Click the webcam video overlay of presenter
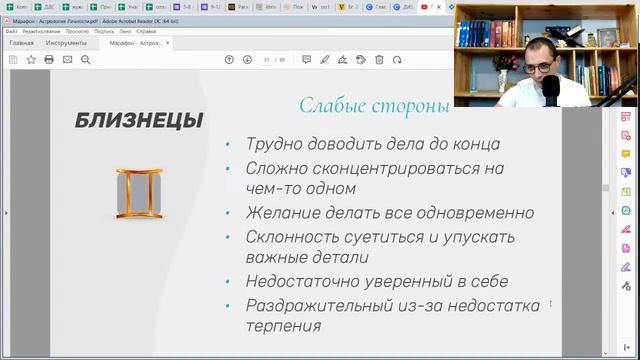 pyautogui.click(x=546, y=56)
